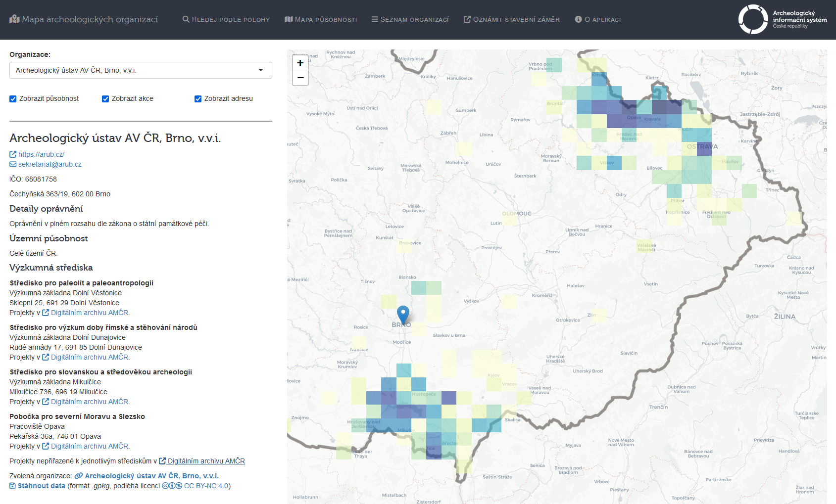Download data via Stáhnout data link
The height and width of the screenshot is (504, 836).
(x=41, y=486)
